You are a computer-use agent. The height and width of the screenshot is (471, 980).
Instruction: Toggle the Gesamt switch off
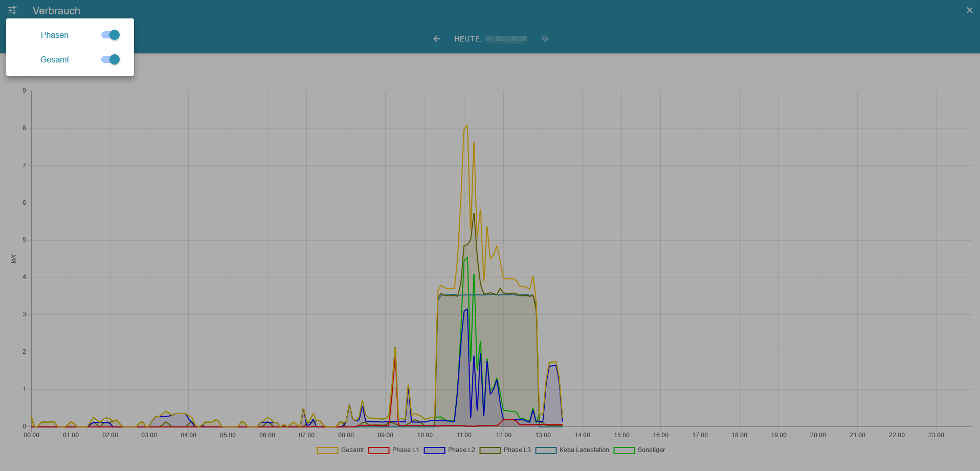point(110,59)
